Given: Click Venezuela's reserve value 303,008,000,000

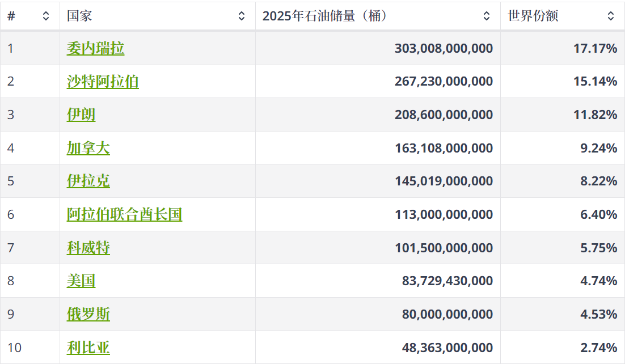Looking at the screenshot, I should (x=444, y=49).
